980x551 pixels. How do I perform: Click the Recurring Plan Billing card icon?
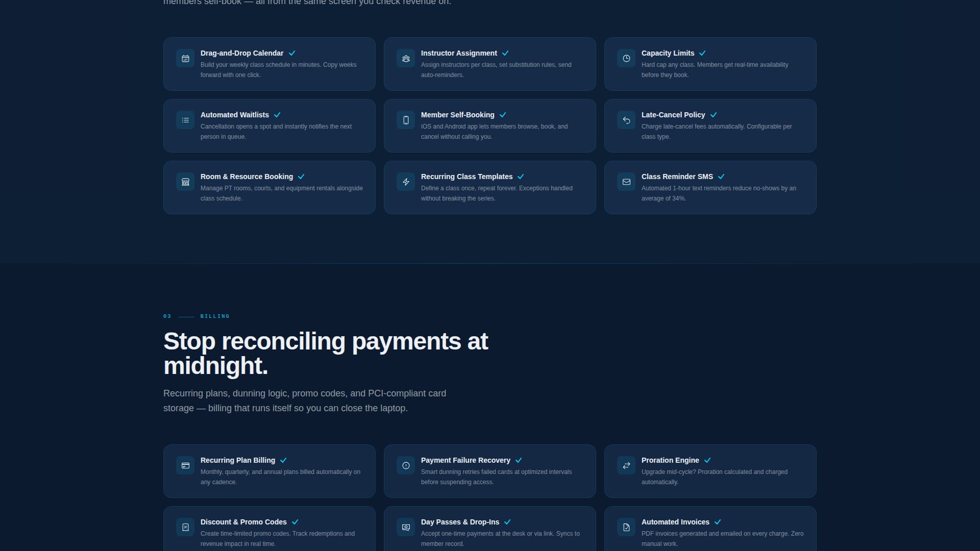point(185,466)
